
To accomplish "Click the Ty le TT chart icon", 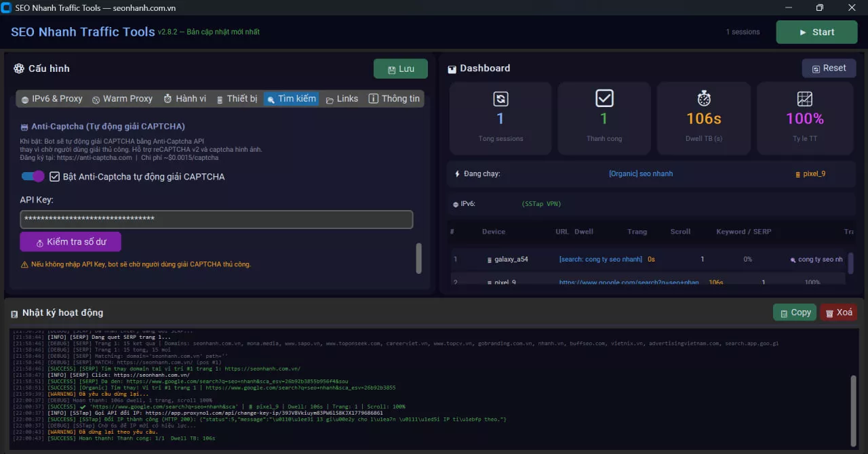I will [804, 99].
